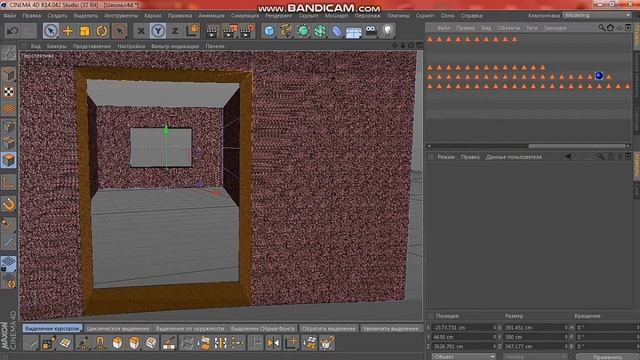Activate the Move tool cross icon
This screenshot has width=640, height=360.
point(68,31)
